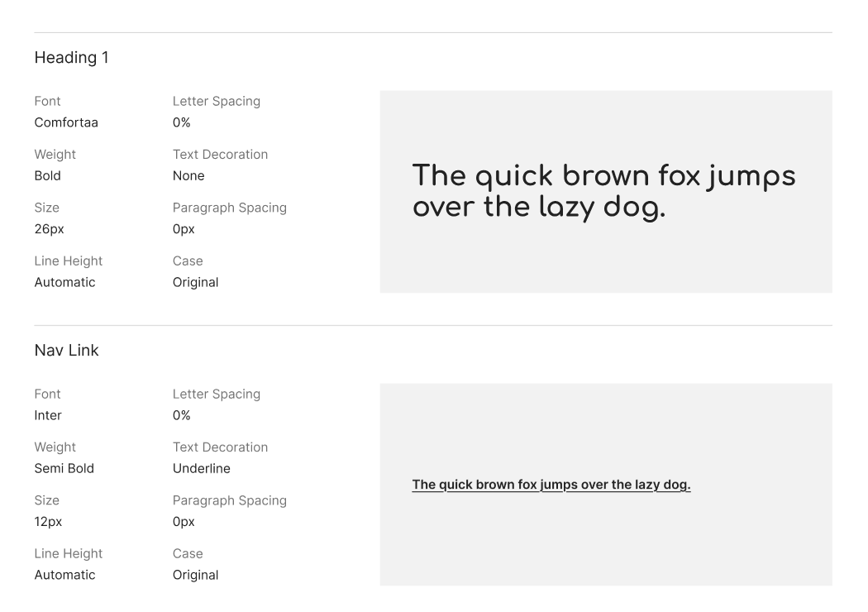Click the Heading 1 section title
This screenshot has height=612, width=868.
tap(71, 58)
